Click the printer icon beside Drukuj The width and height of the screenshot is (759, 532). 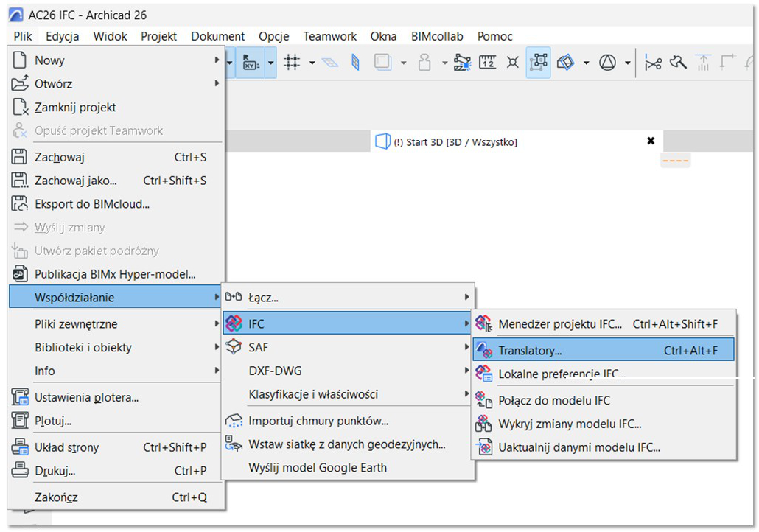point(19,470)
